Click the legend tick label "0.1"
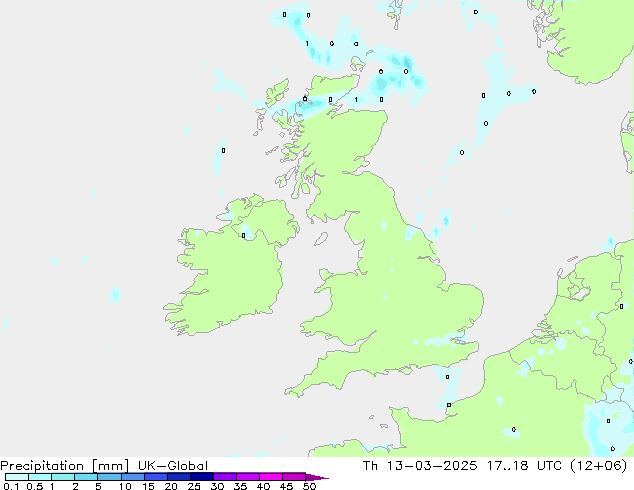 (x=11, y=486)
